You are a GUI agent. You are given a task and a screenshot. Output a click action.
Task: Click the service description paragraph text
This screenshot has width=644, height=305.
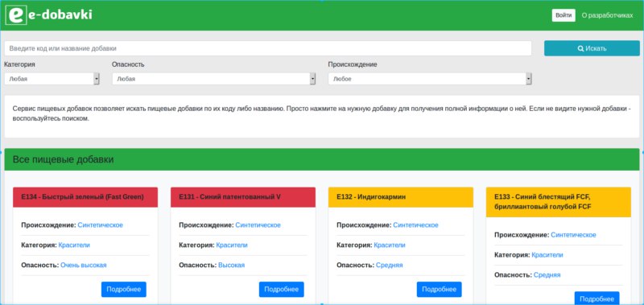click(x=321, y=114)
